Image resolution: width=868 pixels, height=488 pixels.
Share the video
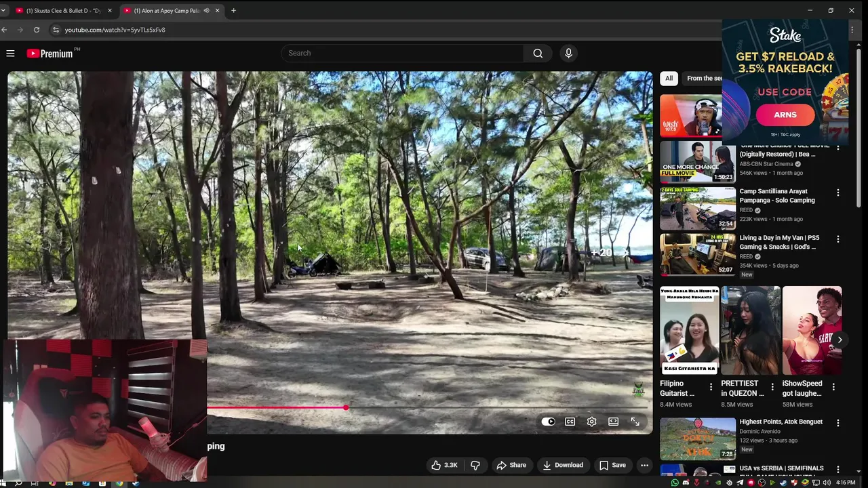click(511, 465)
